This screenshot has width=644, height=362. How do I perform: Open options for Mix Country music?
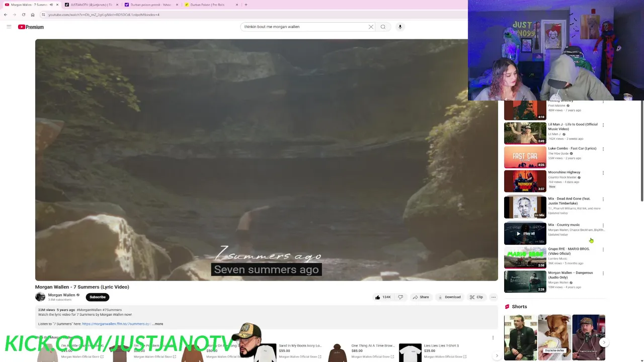coord(603,225)
